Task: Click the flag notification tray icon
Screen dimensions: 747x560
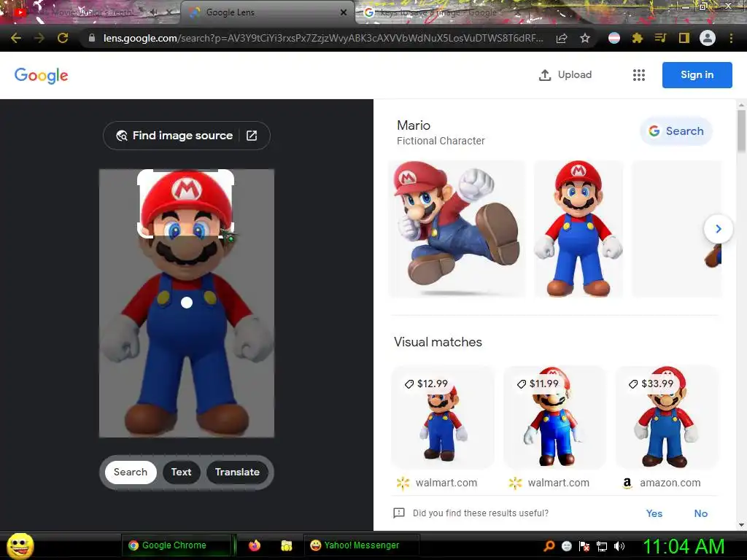Action: (584, 546)
